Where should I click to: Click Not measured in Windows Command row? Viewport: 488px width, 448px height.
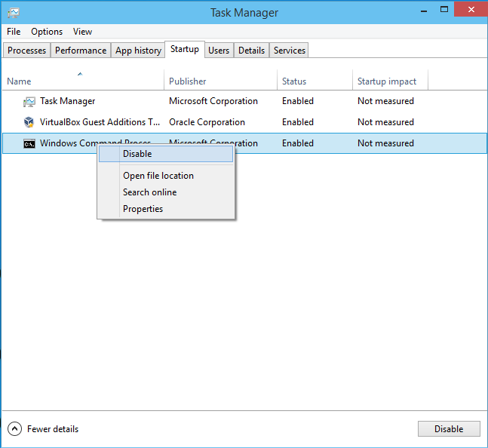pyautogui.click(x=385, y=143)
